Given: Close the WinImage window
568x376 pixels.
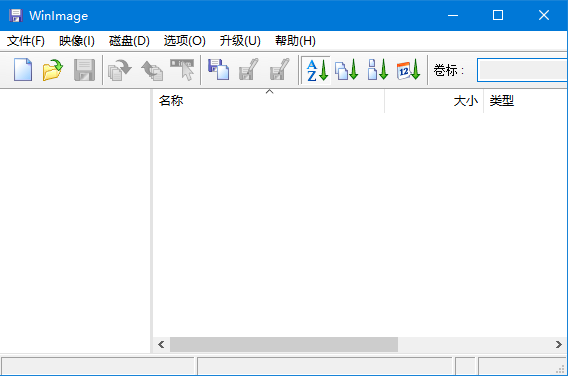Looking at the screenshot, I should pos(544,16).
